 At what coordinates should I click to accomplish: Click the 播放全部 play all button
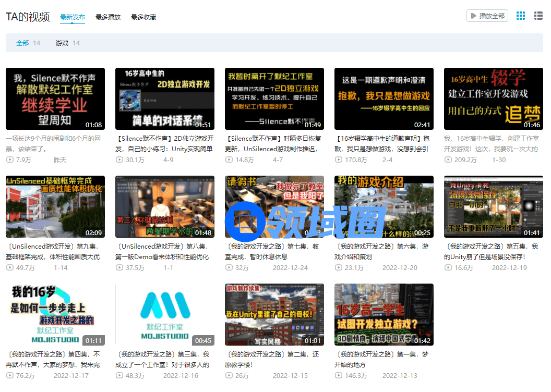click(x=487, y=16)
